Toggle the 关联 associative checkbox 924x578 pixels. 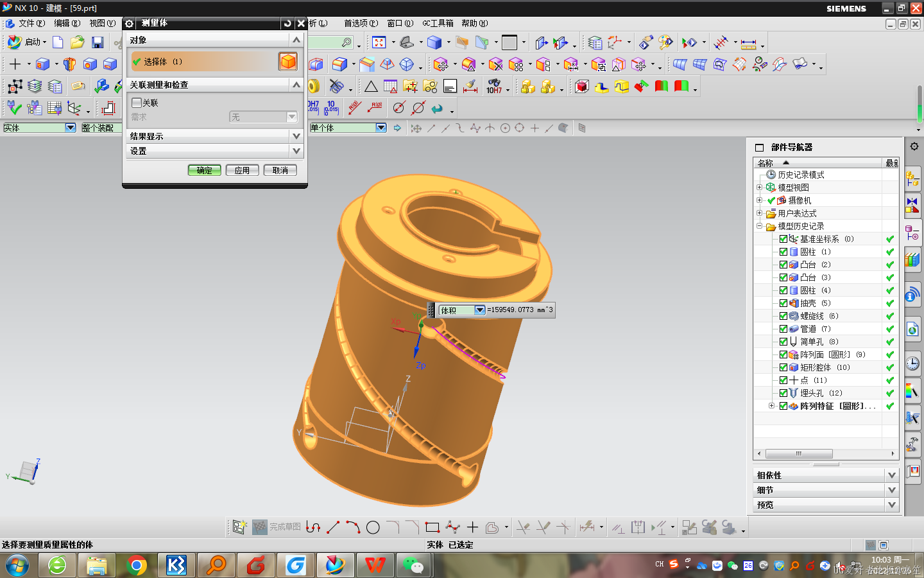[x=137, y=102]
